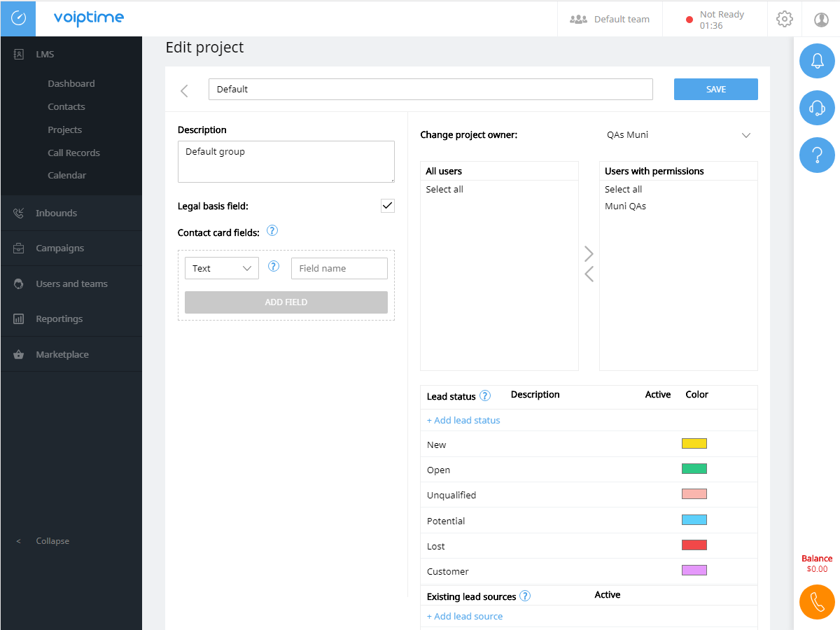Click the Balance $0.00 indicator

(817, 563)
